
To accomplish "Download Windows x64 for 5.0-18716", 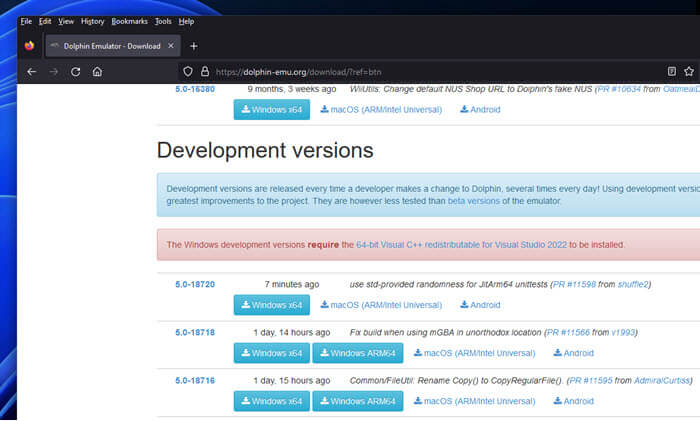I will pyautogui.click(x=271, y=401).
